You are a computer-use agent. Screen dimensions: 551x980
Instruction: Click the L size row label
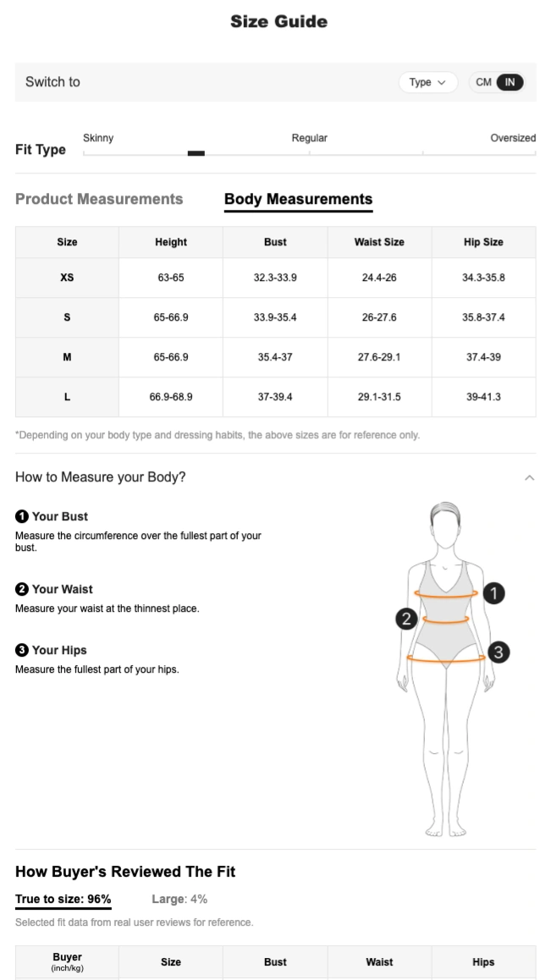point(67,397)
